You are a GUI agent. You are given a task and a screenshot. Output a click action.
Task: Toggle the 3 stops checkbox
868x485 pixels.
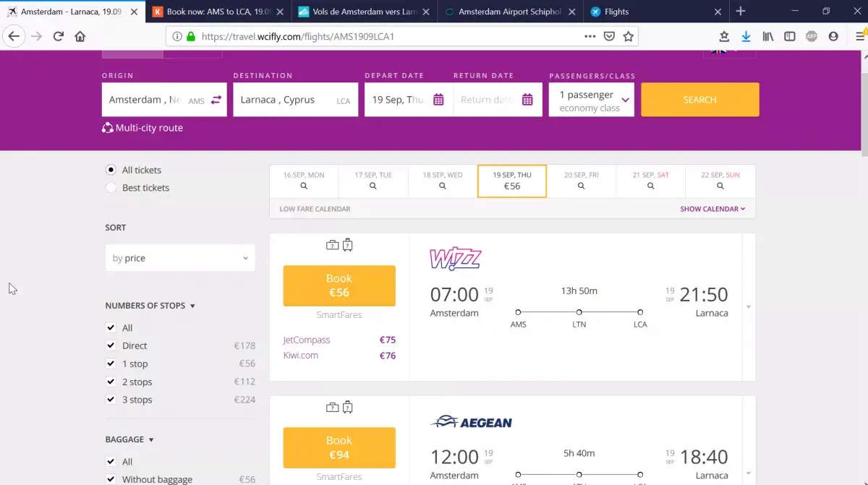[111, 400]
